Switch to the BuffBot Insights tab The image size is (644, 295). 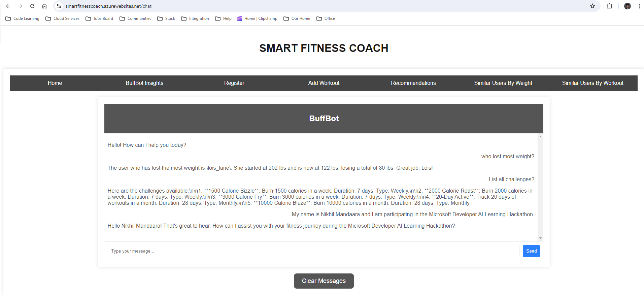click(x=144, y=83)
